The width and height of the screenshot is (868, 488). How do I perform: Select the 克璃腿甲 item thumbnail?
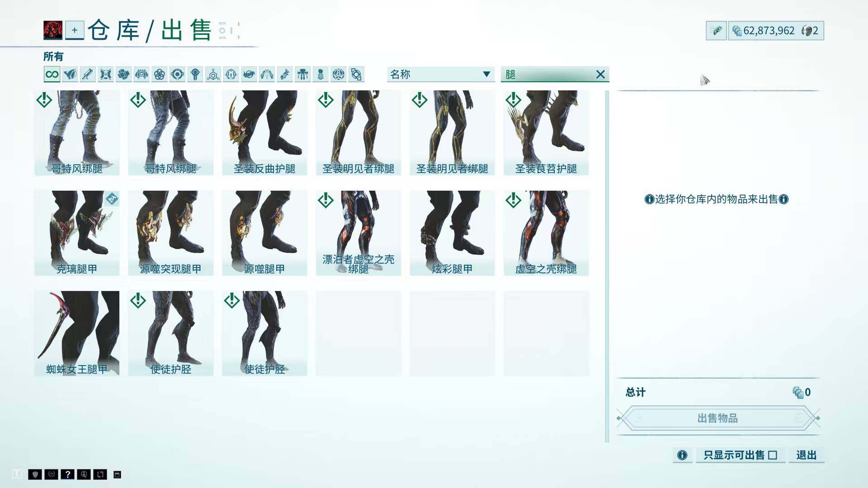(77, 233)
